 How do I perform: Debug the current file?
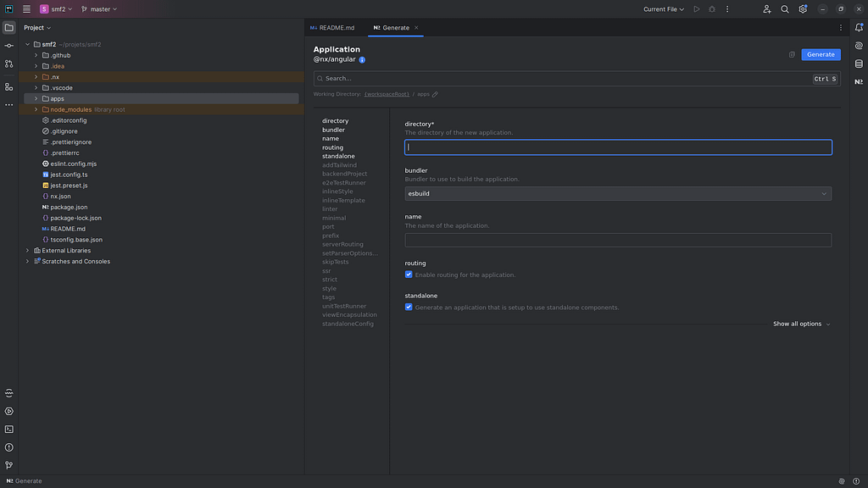tap(712, 8)
